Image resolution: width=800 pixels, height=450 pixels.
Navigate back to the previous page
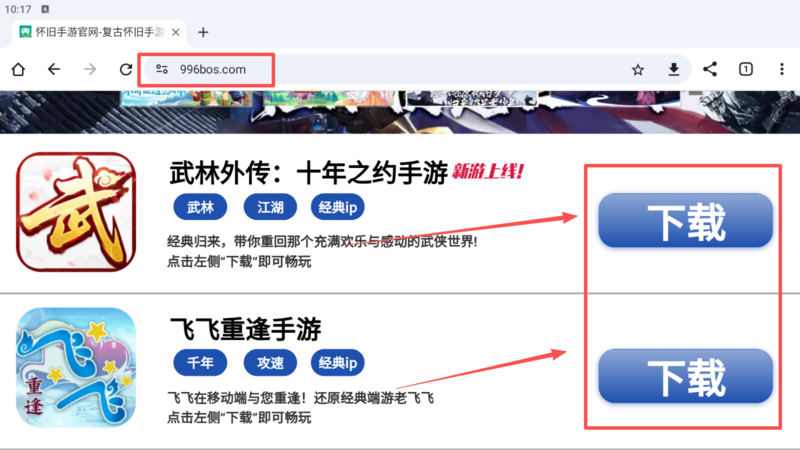click(54, 69)
